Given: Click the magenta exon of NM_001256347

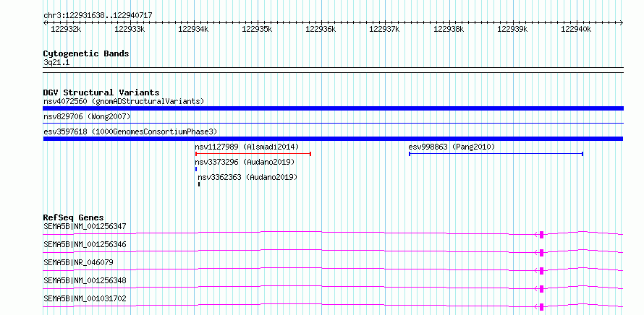Looking at the screenshot, I should pos(541,235).
